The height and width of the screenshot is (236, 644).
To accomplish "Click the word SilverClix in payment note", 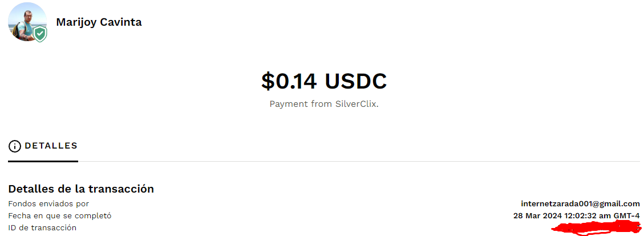I will click(357, 104).
